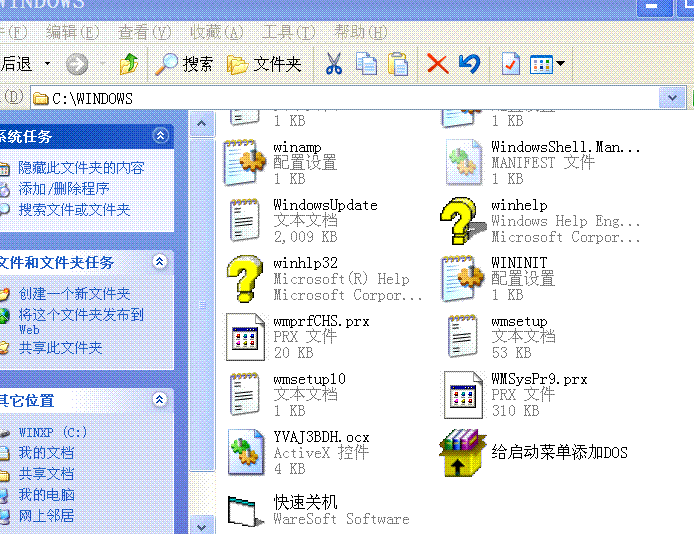694x534 pixels.
Task: Click the WindowsUpdate file name text
Action: pos(325,205)
